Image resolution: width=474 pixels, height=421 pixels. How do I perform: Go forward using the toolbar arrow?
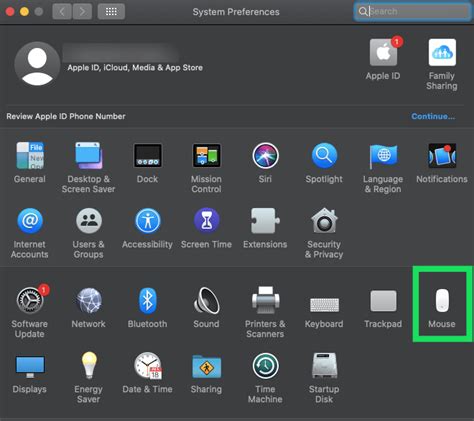click(x=82, y=12)
